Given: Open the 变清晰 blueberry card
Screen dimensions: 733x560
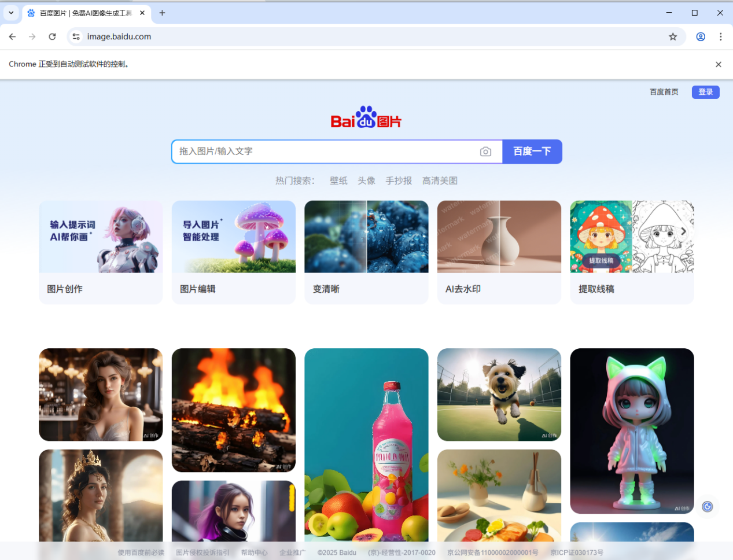Looking at the screenshot, I should click(366, 252).
